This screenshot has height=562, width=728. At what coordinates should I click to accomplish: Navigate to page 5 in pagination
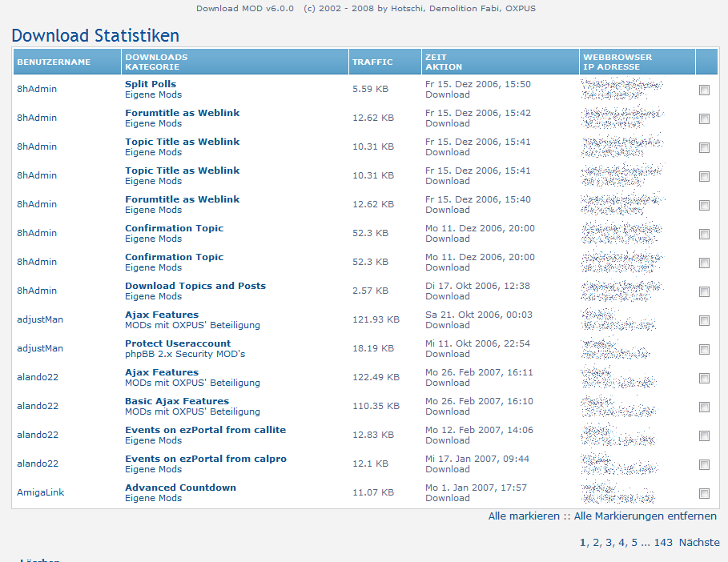[634, 543]
